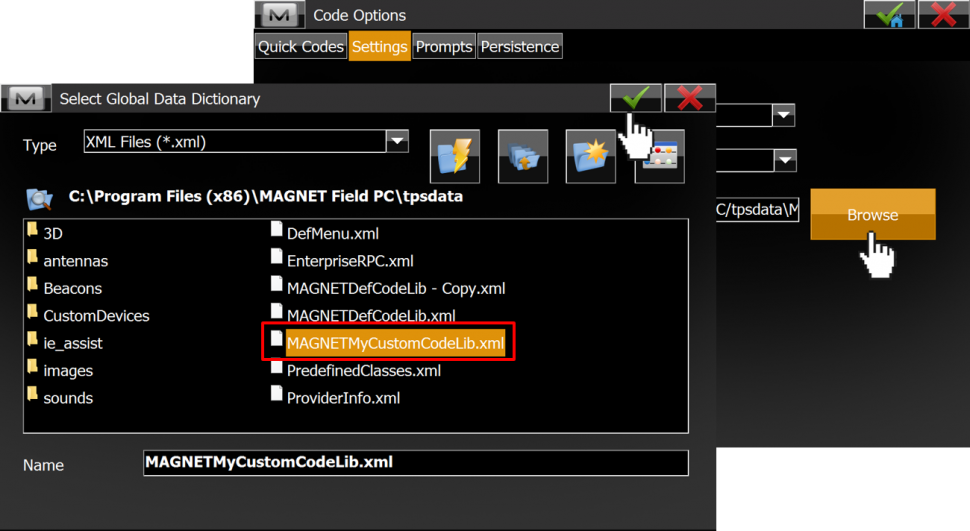Switch to the Quick Codes tab
This screenshot has width=970, height=531.
coord(300,47)
